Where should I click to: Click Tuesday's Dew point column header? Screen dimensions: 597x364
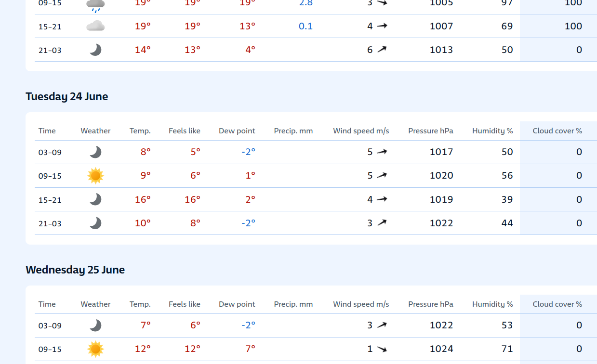(237, 131)
